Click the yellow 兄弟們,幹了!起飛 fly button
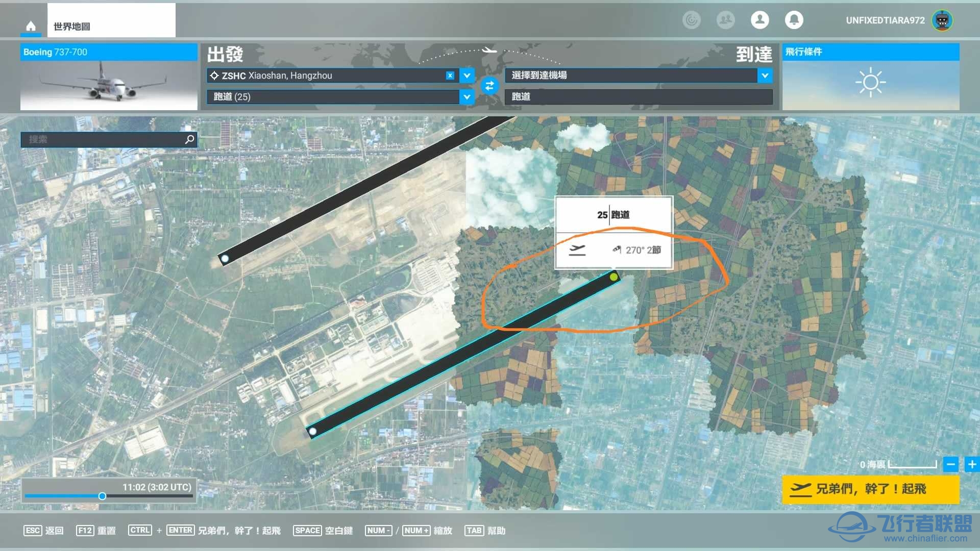 coord(871,489)
